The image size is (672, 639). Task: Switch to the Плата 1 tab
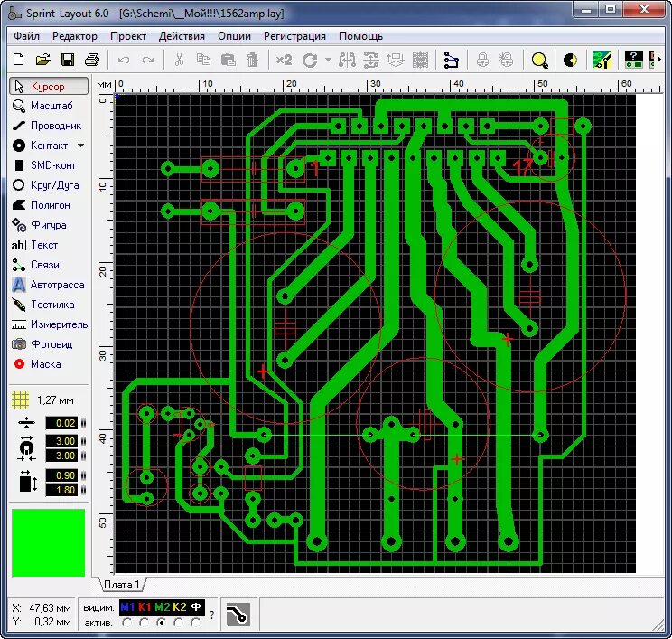[x=122, y=585]
